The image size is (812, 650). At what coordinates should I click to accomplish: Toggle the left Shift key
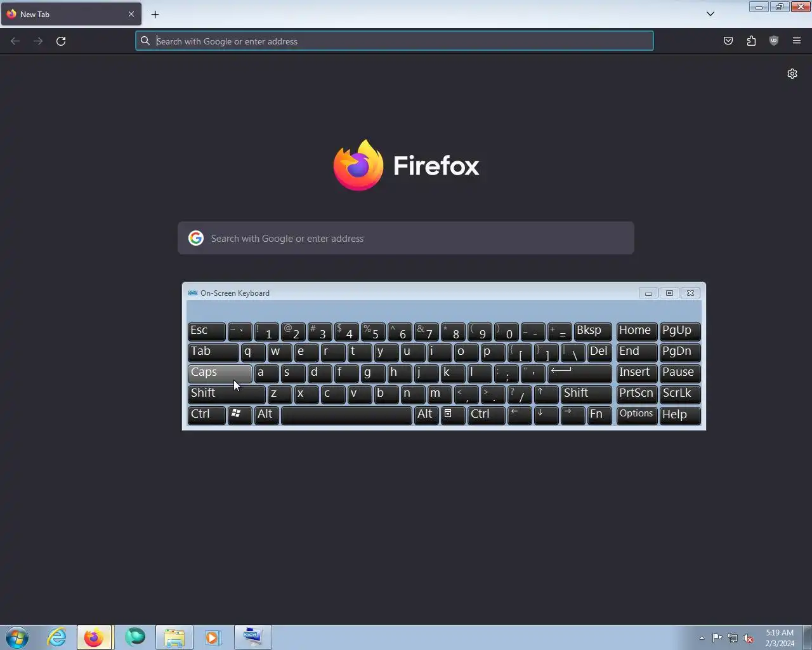click(226, 394)
